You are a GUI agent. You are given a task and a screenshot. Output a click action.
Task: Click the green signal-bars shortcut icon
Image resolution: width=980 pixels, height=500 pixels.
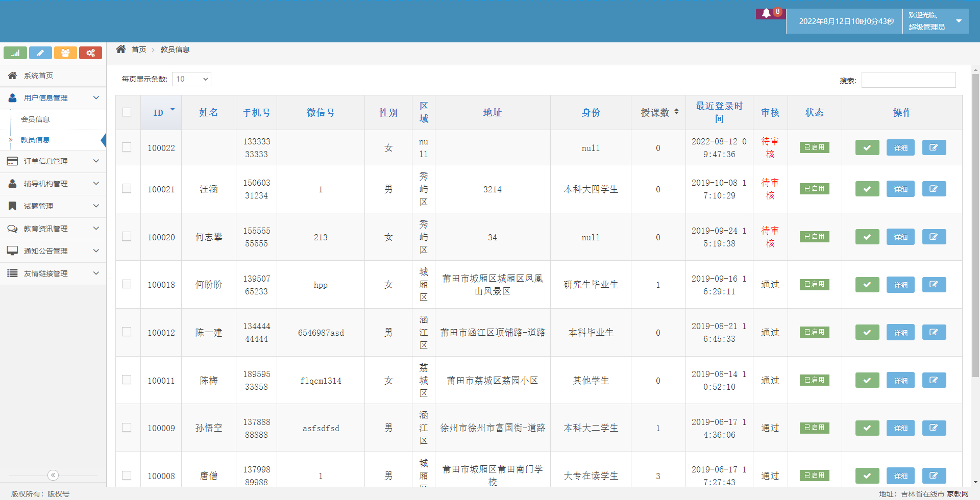click(15, 53)
